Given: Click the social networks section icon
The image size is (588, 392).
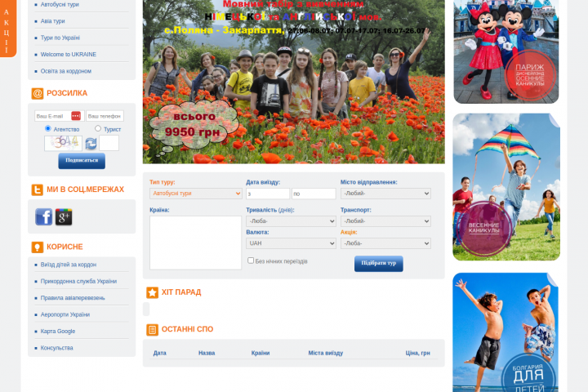Looking at the screenshot, I should coord(38,189).
